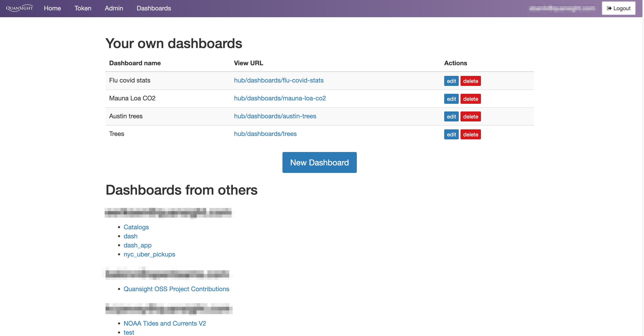Viewport: 644px width, 336px height.
Task: Edit the Flu covid stats dashboard
Action: coord(451,81)
